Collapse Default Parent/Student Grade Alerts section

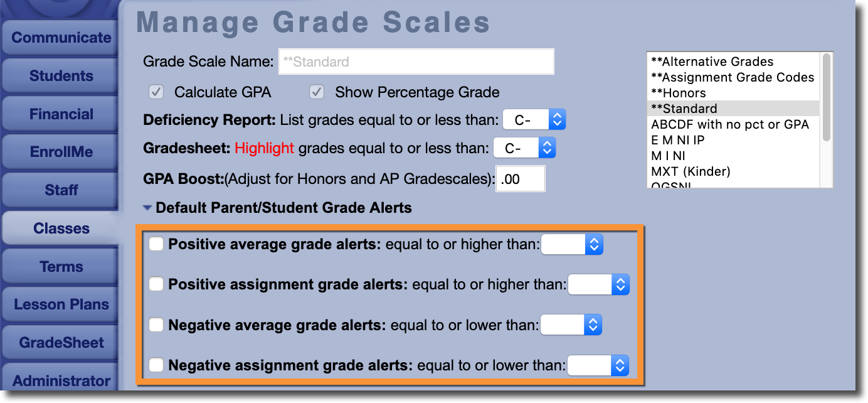pos(147,208)
